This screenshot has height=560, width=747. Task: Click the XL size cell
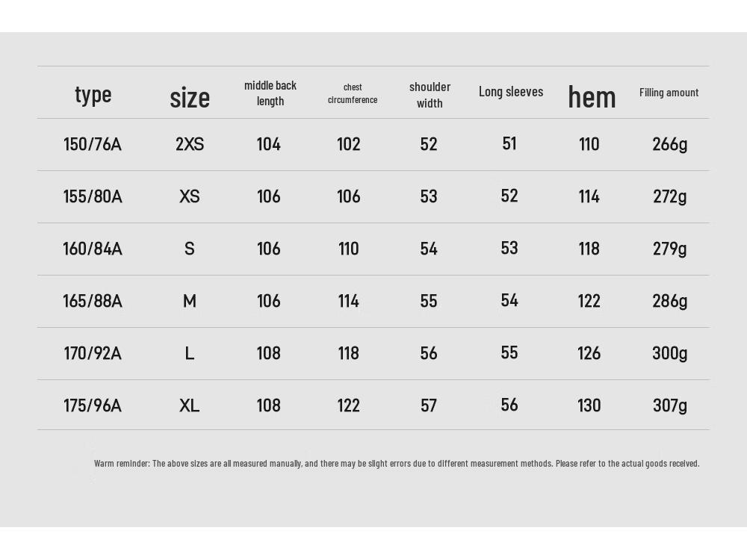pos(190,405)
